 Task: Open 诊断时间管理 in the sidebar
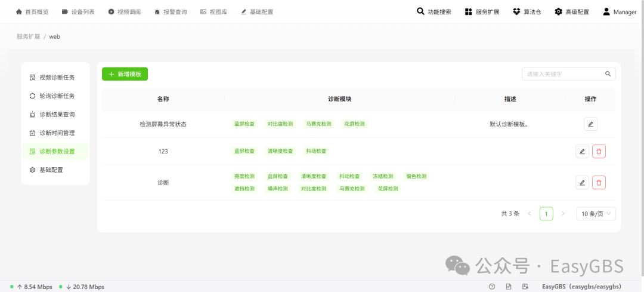tap(55, 133)
